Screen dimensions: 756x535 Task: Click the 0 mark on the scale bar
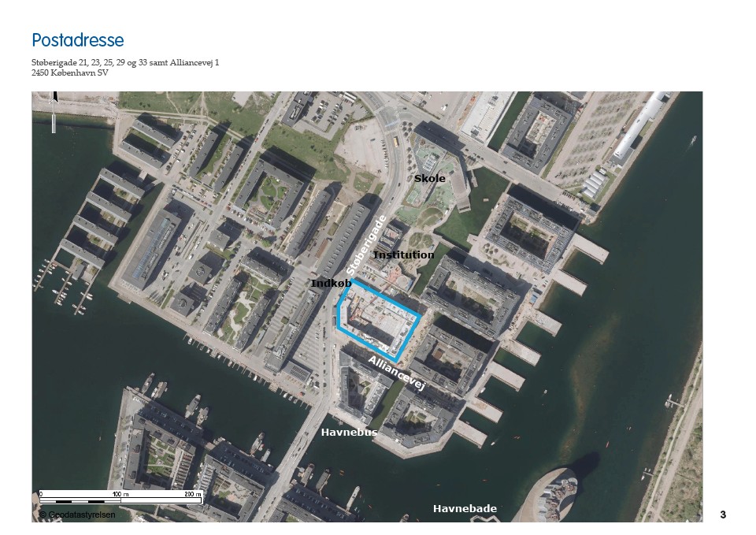[42, 494]
